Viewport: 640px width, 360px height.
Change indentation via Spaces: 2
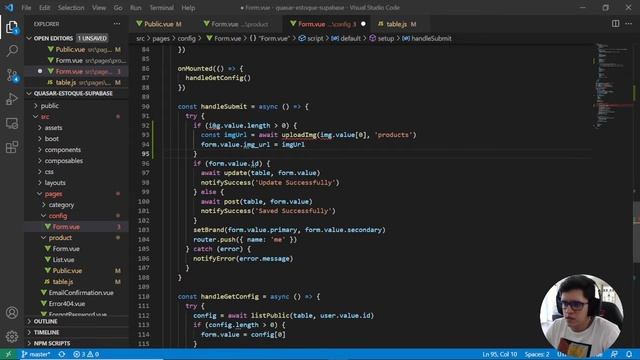tap(537, 354)
